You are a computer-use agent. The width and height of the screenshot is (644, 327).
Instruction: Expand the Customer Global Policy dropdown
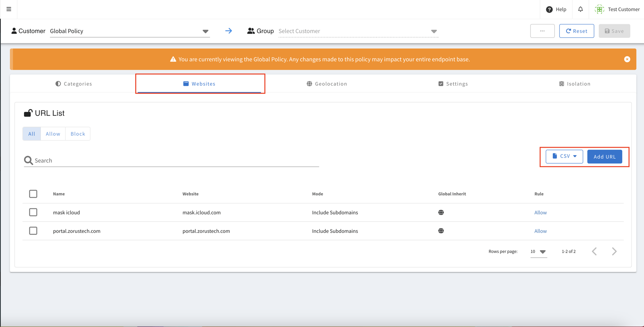coord(205,31)
